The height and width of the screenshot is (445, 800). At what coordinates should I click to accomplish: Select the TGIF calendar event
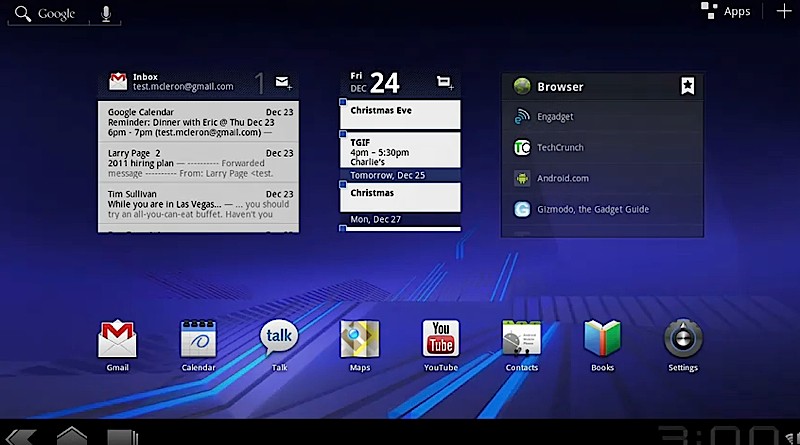[400, 149]
